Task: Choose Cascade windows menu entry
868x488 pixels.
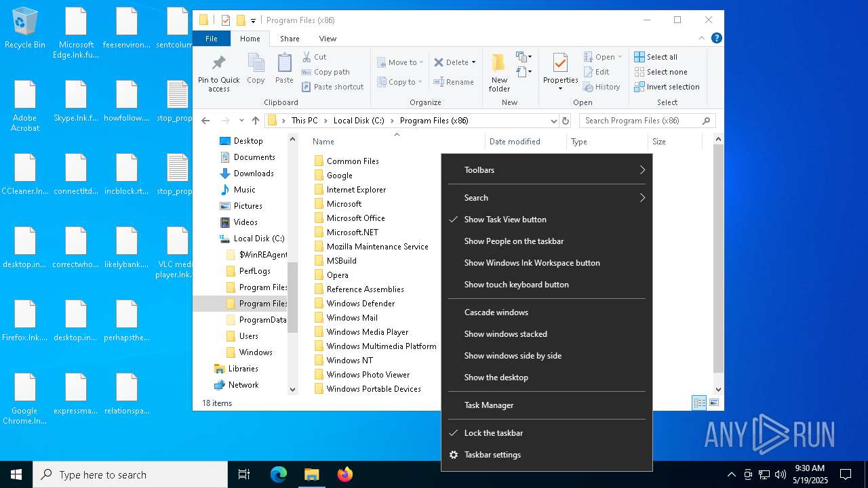Action: pos(547,312)
